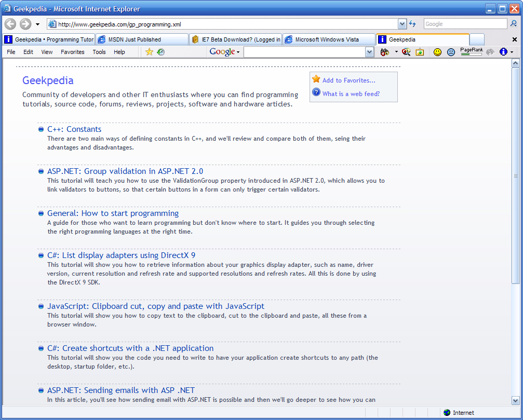Click the bullet icon beside JavaScript Clipboard article

[x=41, y=306]
